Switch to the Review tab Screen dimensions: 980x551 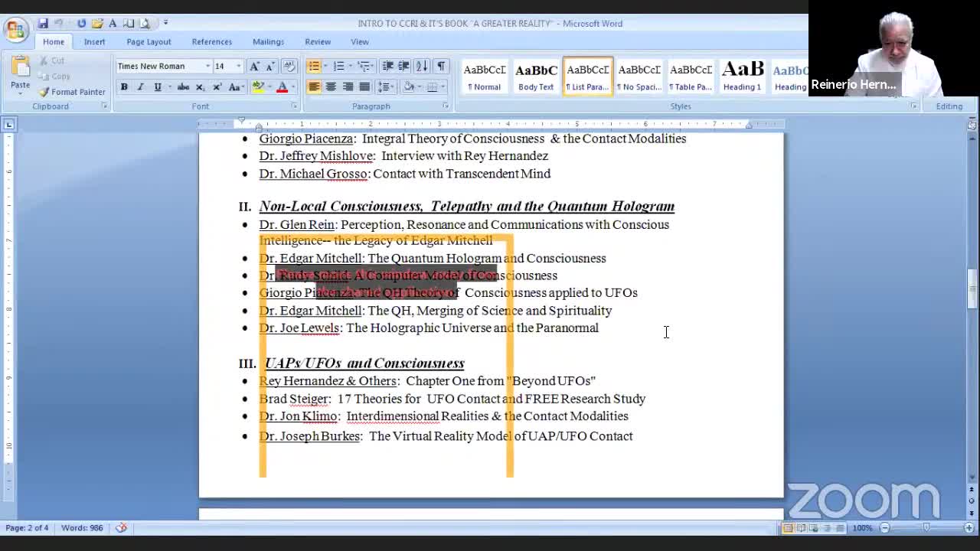tap(318, 42)
